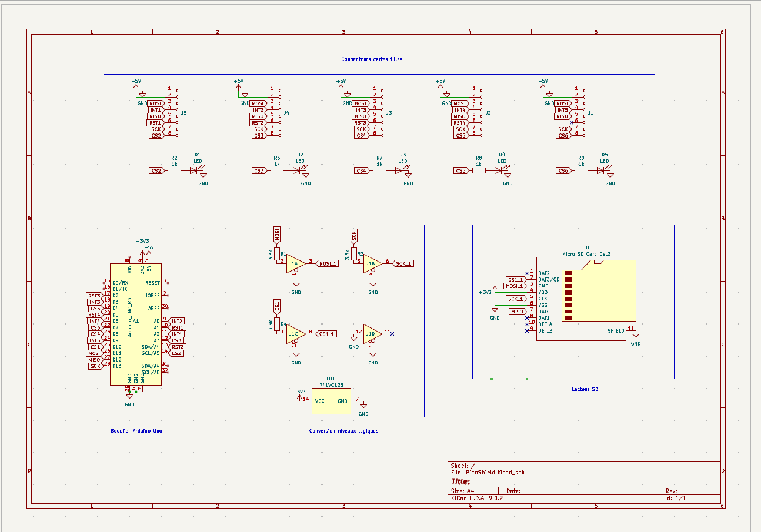761x532 pixels.
Task: Click the "Bouclier Arduino Uno" caption
Action: [136, 431]
